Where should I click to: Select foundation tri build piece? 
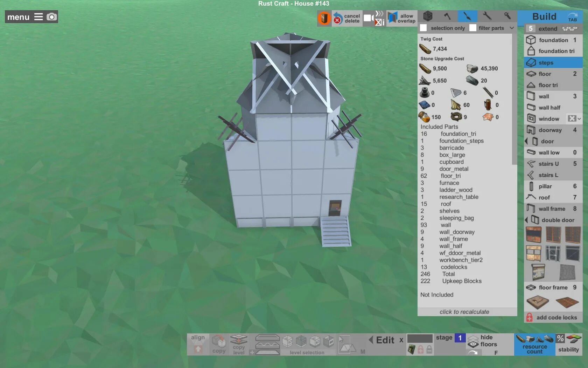[553, 51]
